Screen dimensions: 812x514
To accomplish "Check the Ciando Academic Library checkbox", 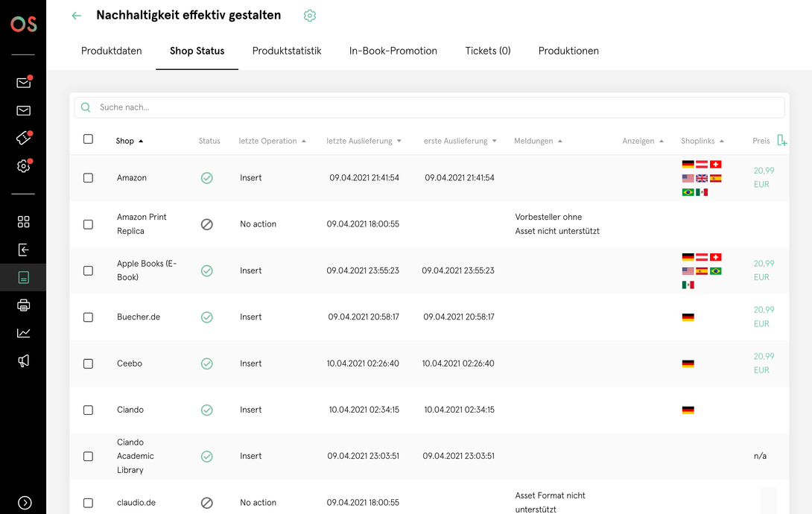I will 88,456.
